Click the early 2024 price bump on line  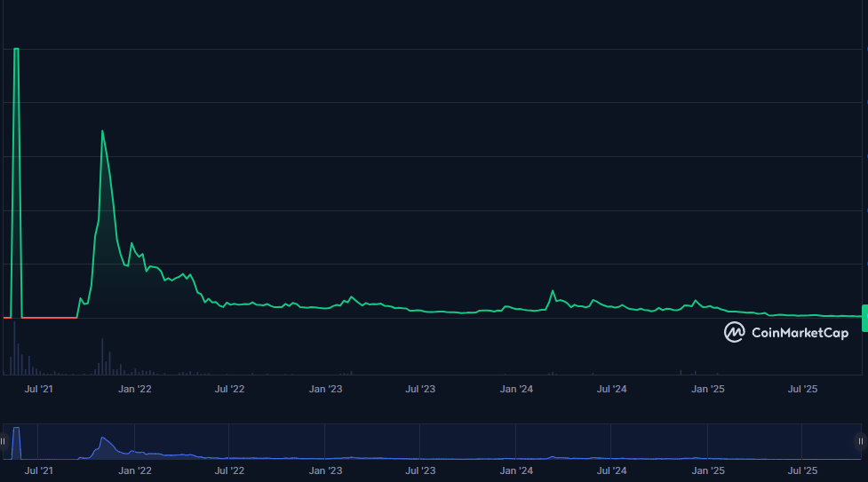click(553, 291)
